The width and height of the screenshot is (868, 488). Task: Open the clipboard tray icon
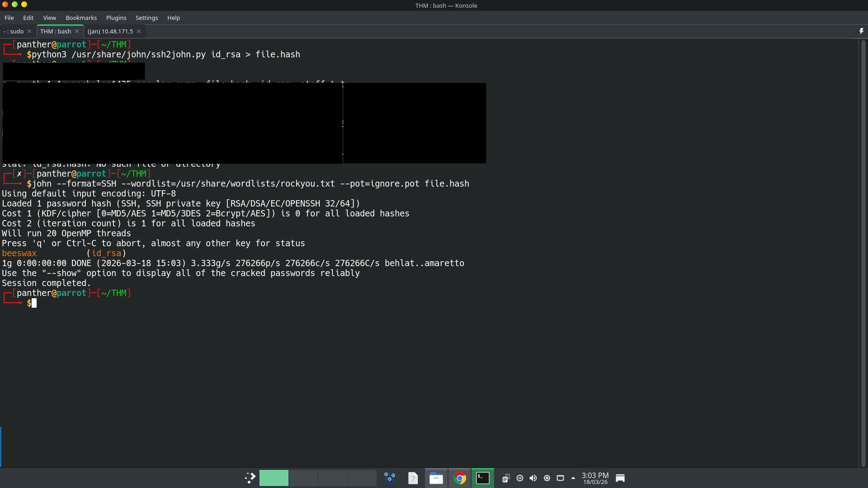pyautogui.click(x=506, y=478)
